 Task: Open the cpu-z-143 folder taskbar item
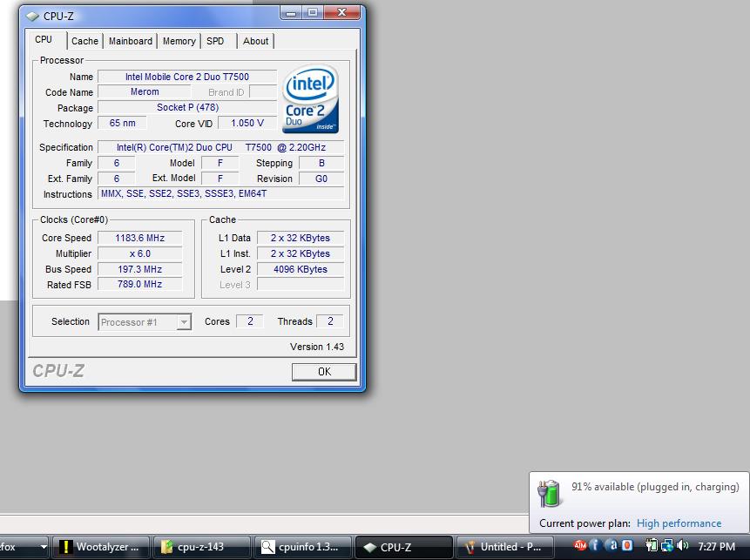click(x=201, y=547)
